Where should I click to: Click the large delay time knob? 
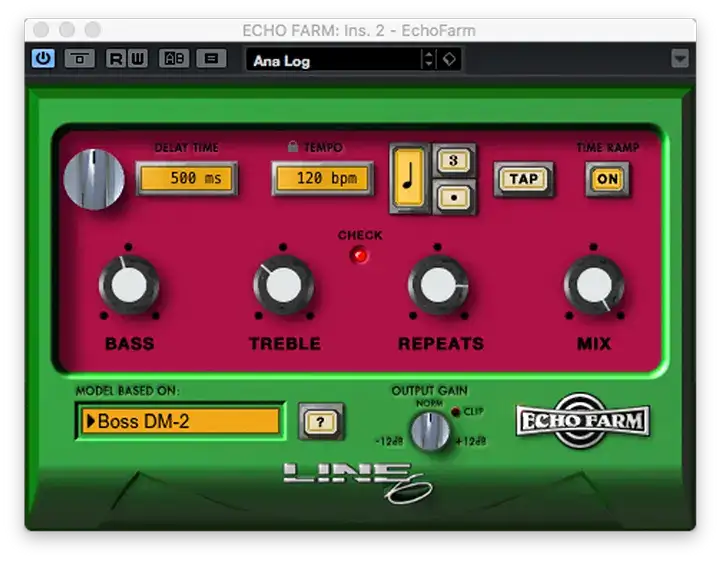tap(94, 180)
